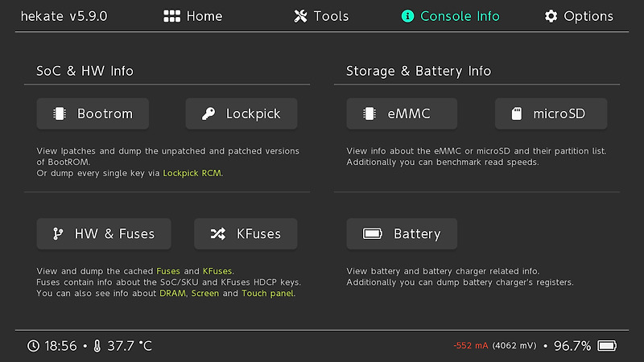This screenshot has height=362, width=644.
Task: Click the Console Info circle icon
Action: click(407, 16)
